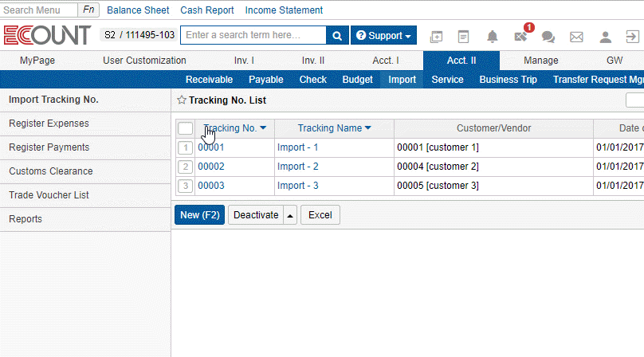Screen dimensions: 644x357
Task: Click the S2 / 111495-103 company code
Action: (139, 35)
